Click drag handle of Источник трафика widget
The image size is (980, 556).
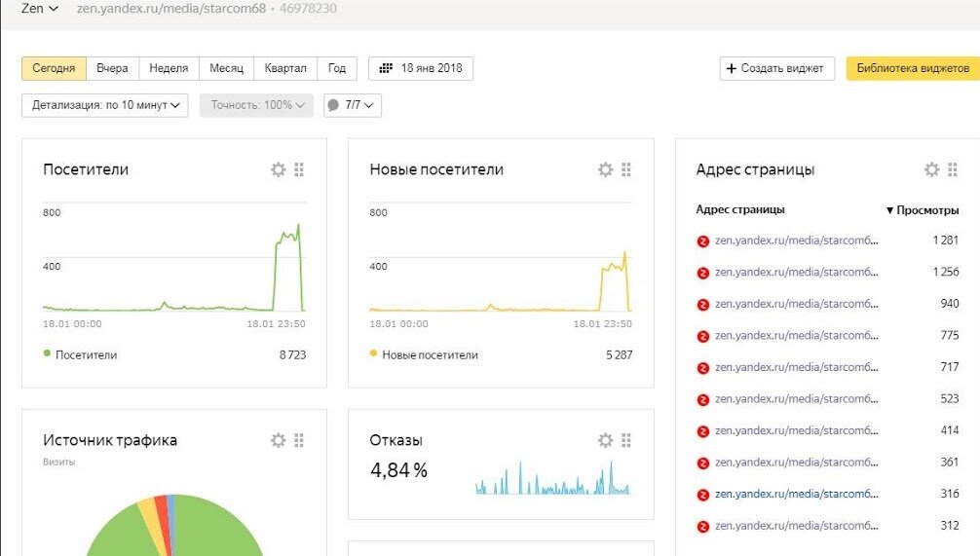[x=299, y=440]
